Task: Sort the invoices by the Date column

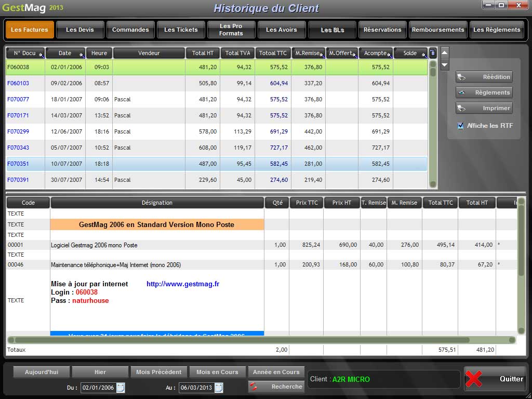Action: point(65,53)
